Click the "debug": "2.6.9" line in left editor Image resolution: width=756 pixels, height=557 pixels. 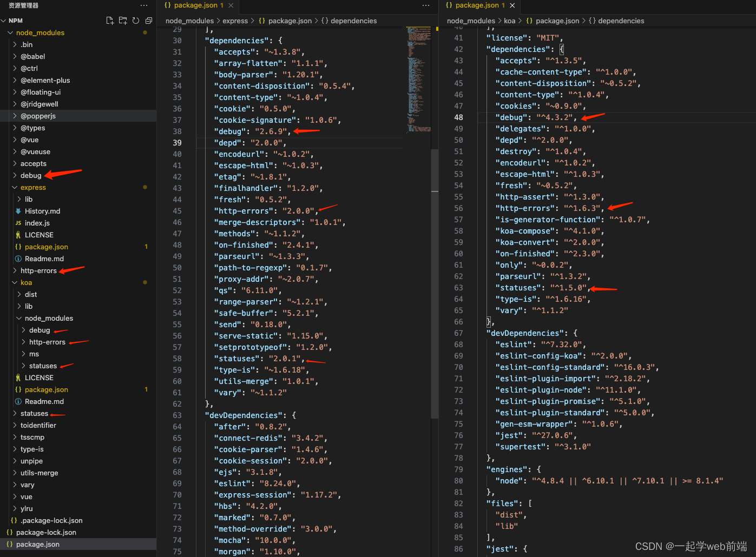click(x=253, y=131)
